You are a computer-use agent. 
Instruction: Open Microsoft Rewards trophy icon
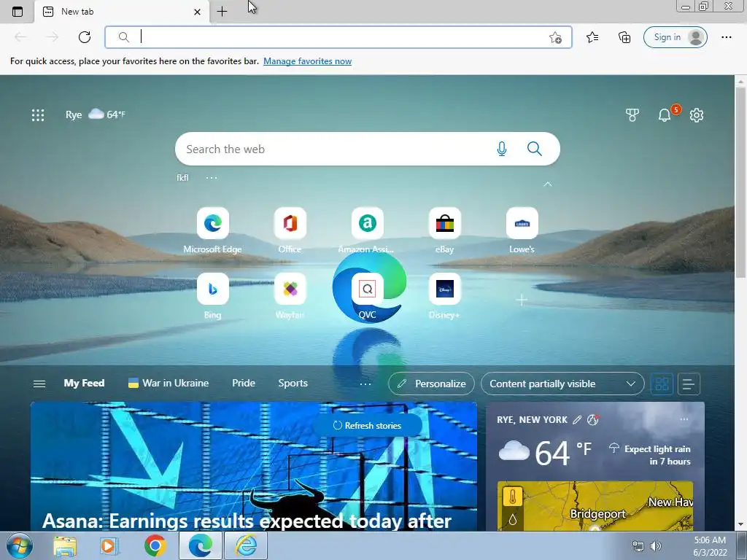click(x=632, y=114)
